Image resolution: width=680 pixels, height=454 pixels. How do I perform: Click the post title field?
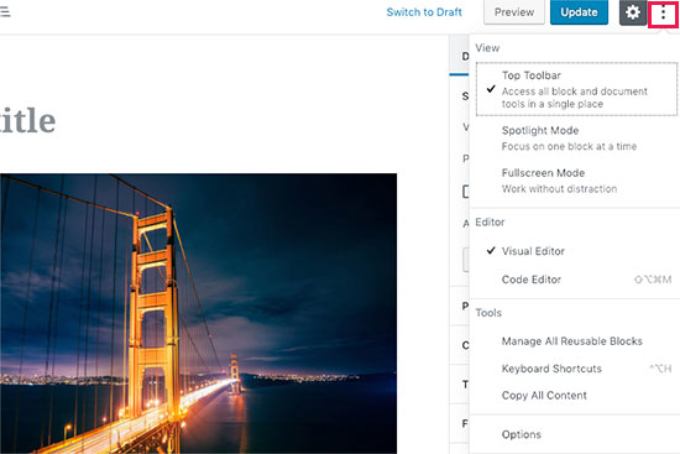[x=28, y=122]
